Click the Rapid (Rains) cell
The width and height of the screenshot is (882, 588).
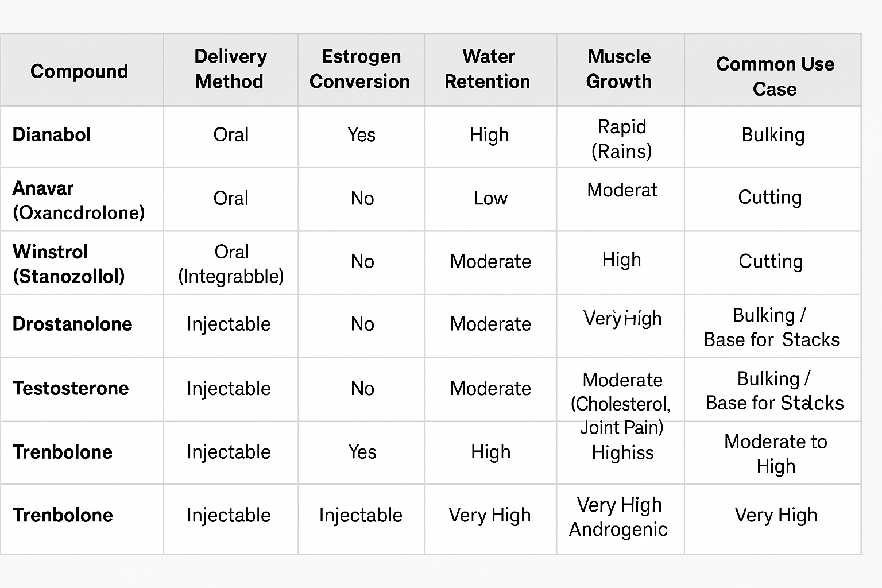coord(622,139)
